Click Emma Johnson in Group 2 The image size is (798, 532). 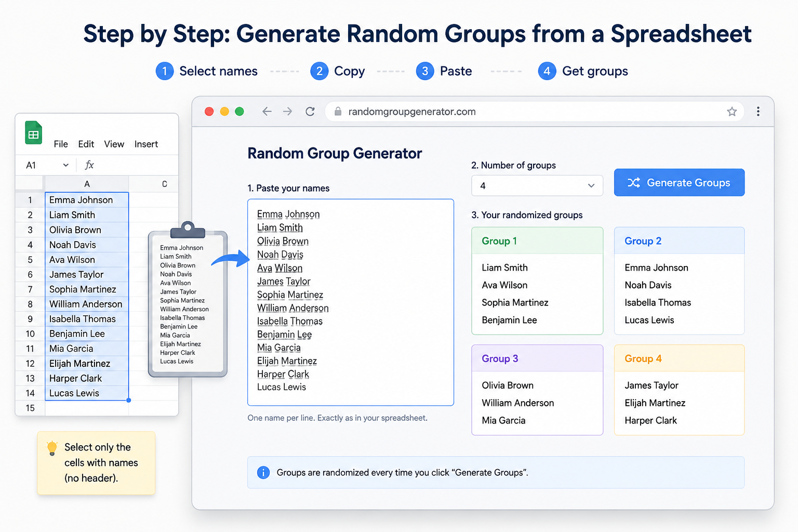(656, 268)
